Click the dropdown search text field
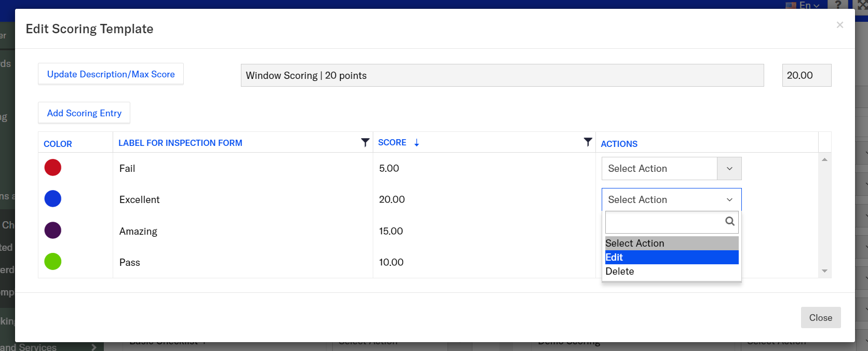Viewport: 868px width, 351px height. tap(664, 222)
